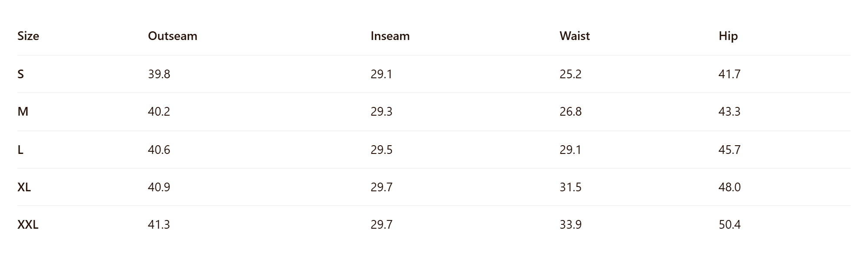
Task: Click outseam value 41.3 for size XXL
Action: tap(159, 224)
